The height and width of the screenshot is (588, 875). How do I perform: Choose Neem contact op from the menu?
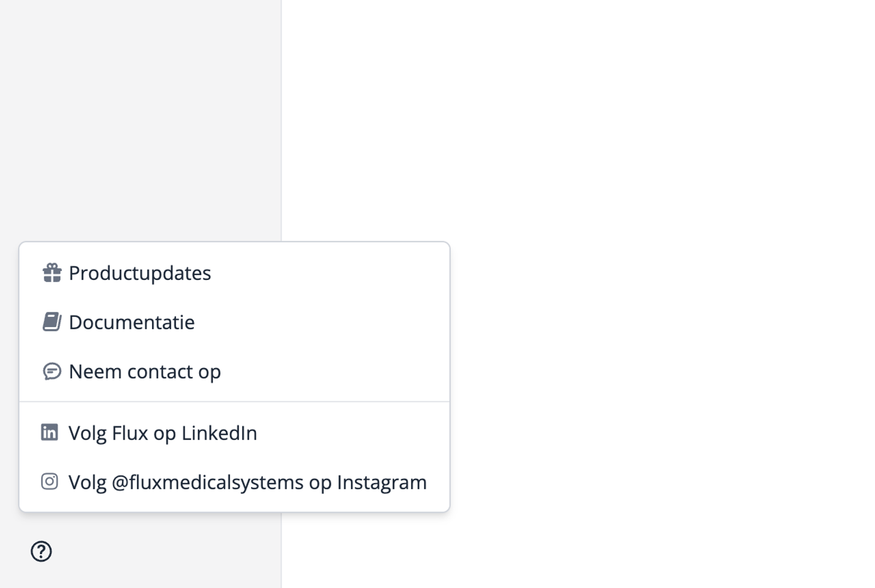click(x=144, y=371)
